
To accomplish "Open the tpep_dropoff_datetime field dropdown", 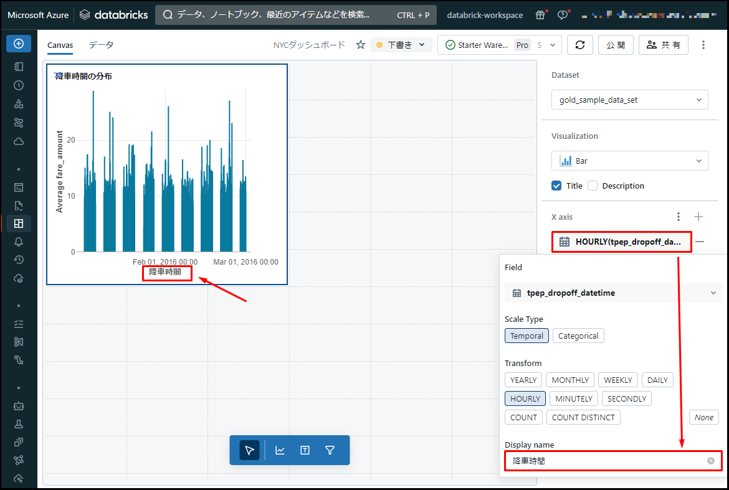I will pos(614,293).
